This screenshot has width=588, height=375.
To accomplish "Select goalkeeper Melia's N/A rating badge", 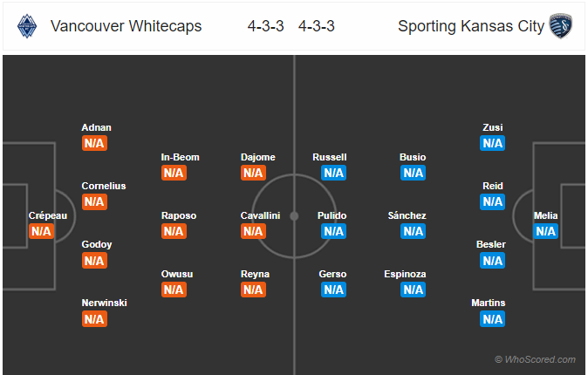I will (546, 231).
